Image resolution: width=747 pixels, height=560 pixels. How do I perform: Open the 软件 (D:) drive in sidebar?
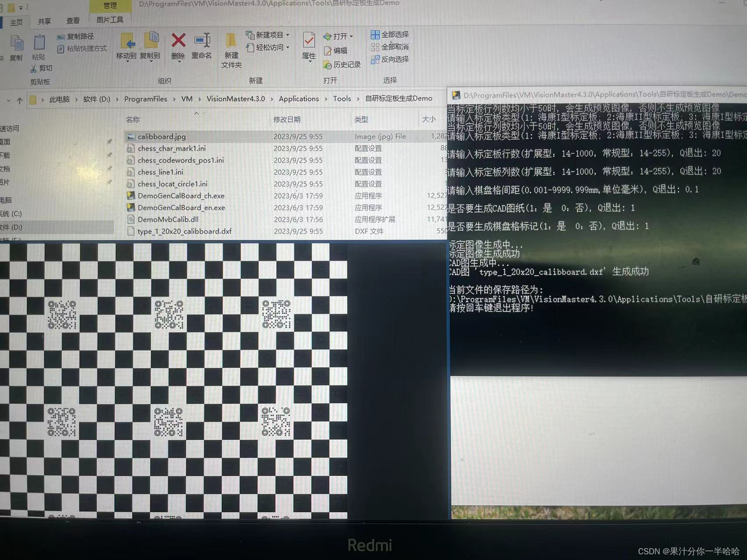coord(11,227)
